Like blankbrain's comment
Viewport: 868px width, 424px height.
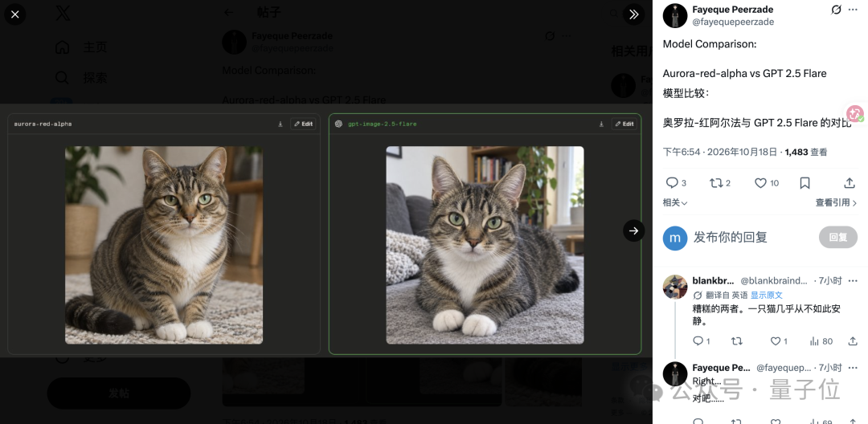pyautogui.click(x=779, y=341)
